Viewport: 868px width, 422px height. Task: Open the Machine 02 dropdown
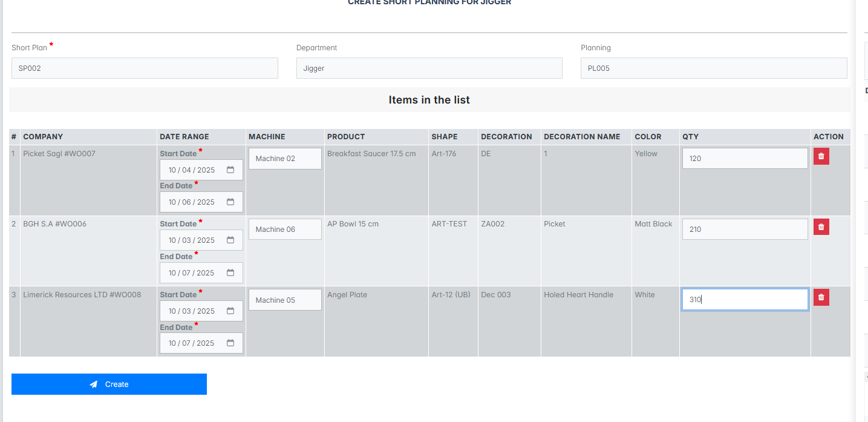(284, 159)
